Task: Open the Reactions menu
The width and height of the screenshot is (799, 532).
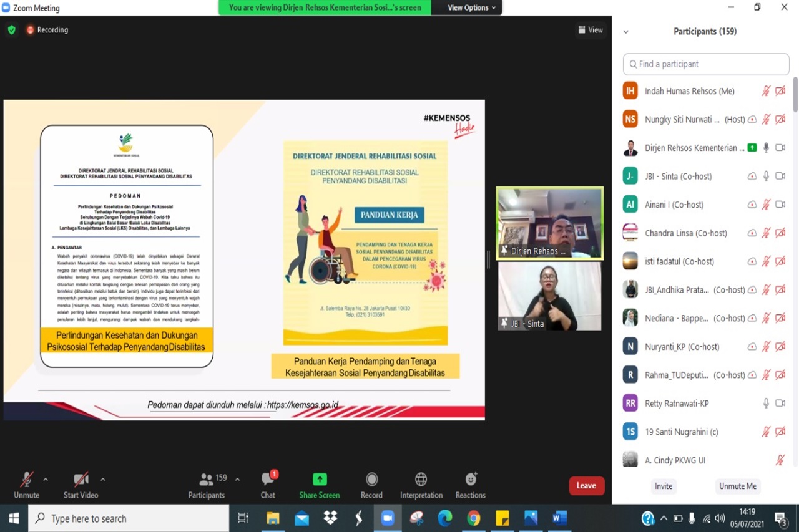Action: 471,485
